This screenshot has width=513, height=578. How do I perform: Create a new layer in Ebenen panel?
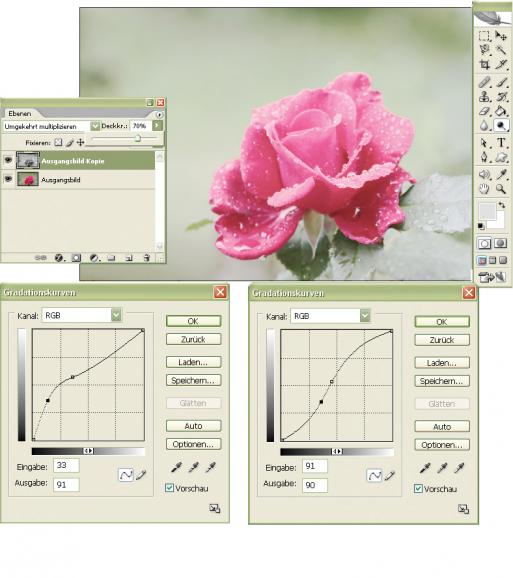click(x=129, y=258)
